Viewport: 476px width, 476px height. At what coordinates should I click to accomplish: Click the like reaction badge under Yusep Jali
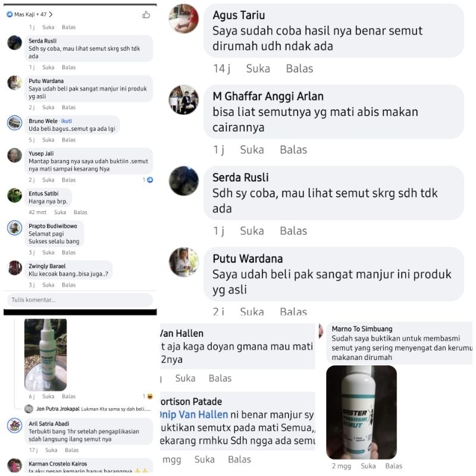pyautogui.click(x=150, y=180)
